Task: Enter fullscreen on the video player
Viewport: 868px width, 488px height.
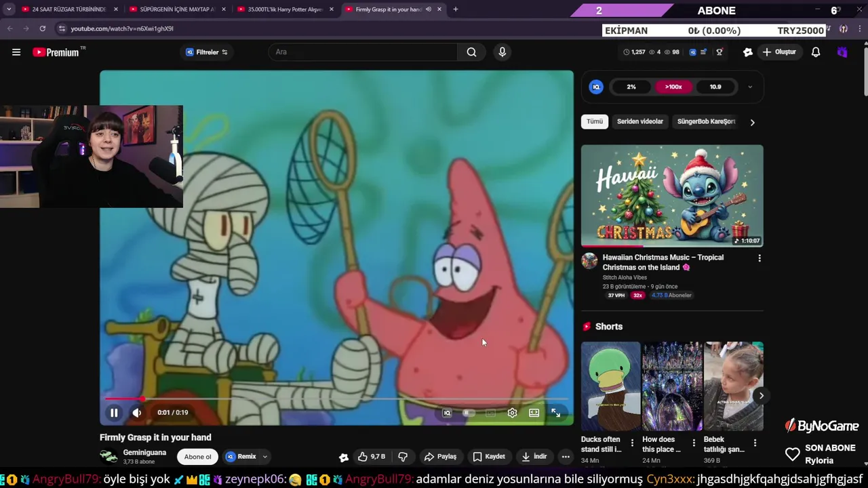Action: 556,413
